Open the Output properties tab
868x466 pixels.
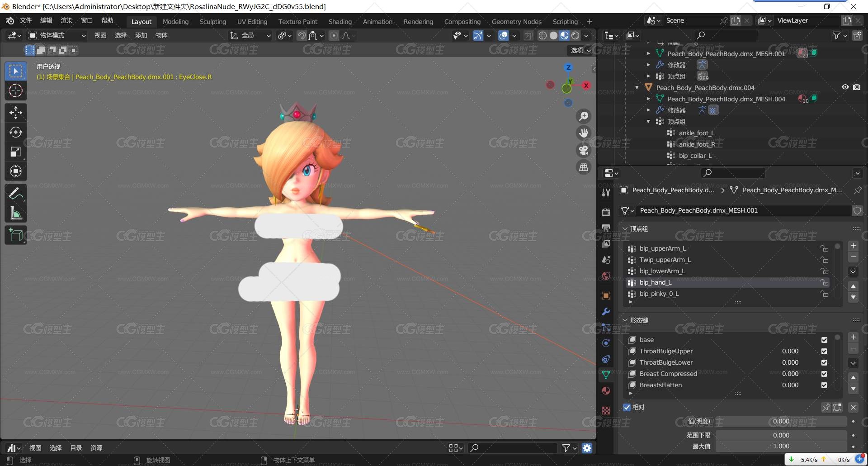pos(606,228)
